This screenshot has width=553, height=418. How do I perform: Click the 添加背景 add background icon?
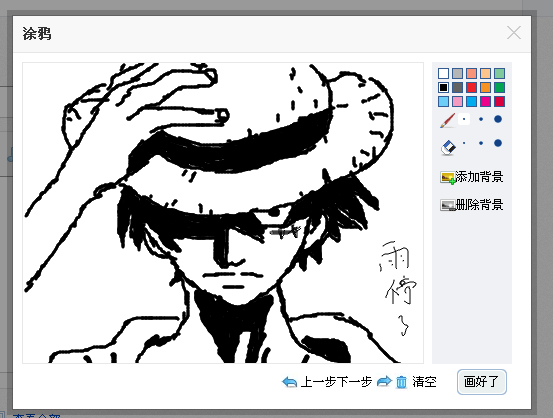tap(448, 177)
